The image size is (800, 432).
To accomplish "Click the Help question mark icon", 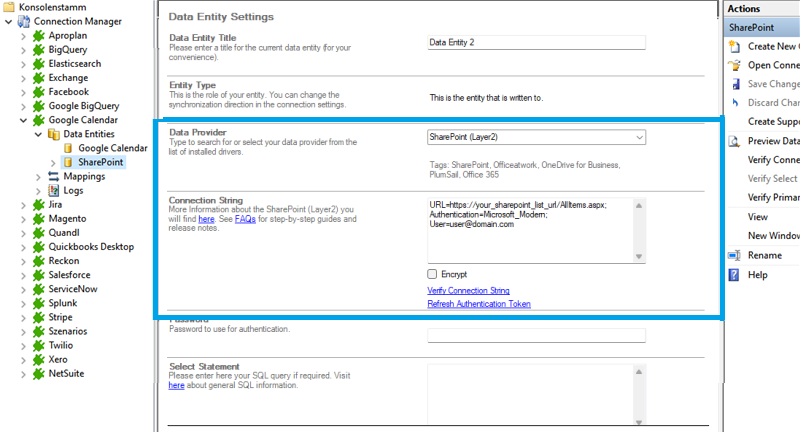I will (734, 275).
